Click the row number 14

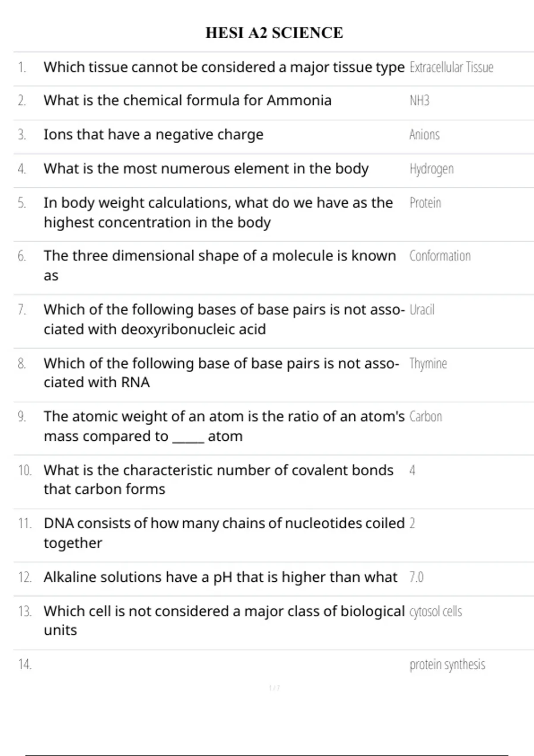[25, 664]
